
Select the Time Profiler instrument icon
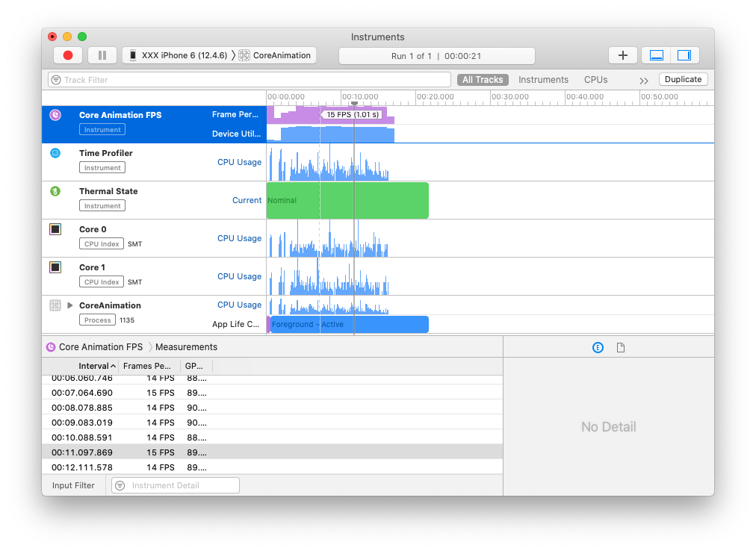[55, 153]
